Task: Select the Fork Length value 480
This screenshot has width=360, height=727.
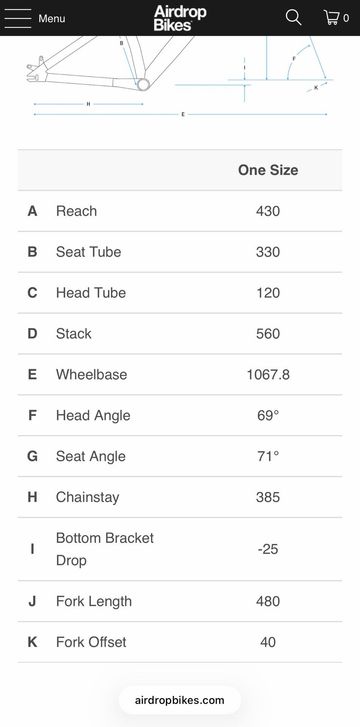Action: [x=268, y=601]
